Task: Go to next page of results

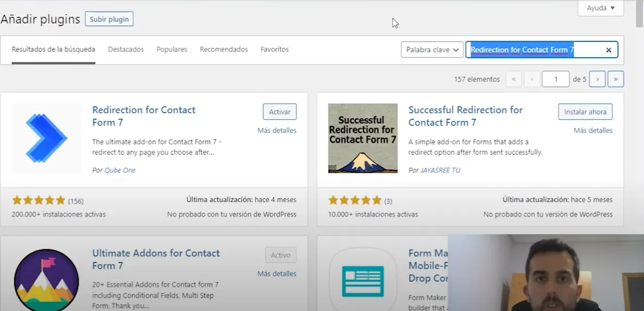Action: coord(597,79)
